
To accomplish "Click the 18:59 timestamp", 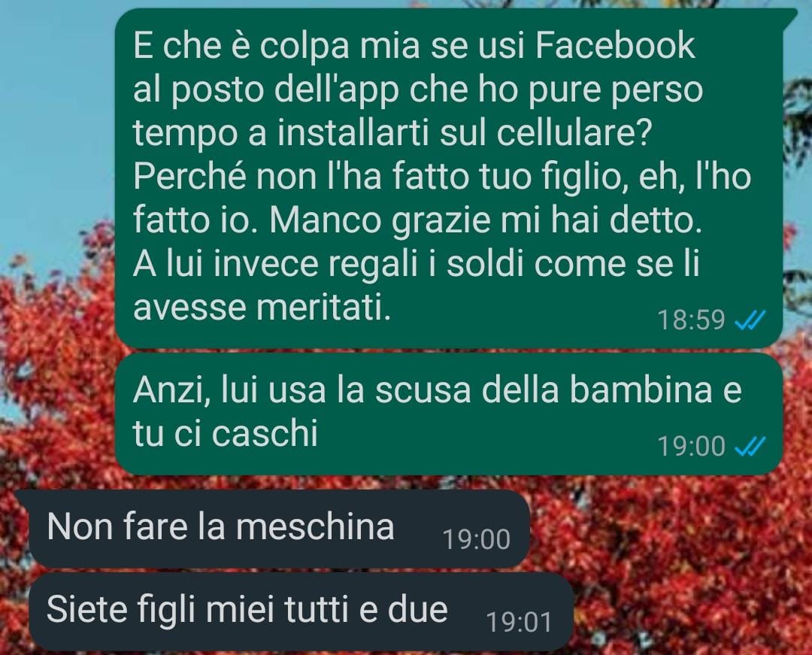I will click(x=692, y=320).
